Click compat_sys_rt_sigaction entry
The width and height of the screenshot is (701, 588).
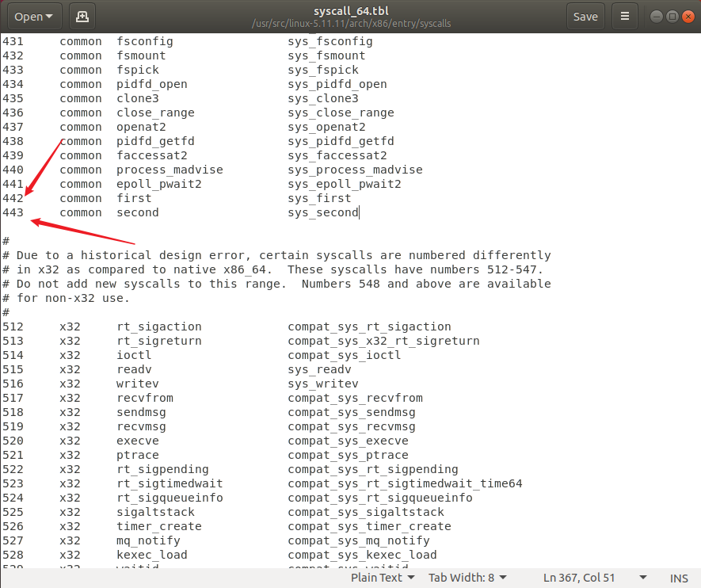[370, 326]
